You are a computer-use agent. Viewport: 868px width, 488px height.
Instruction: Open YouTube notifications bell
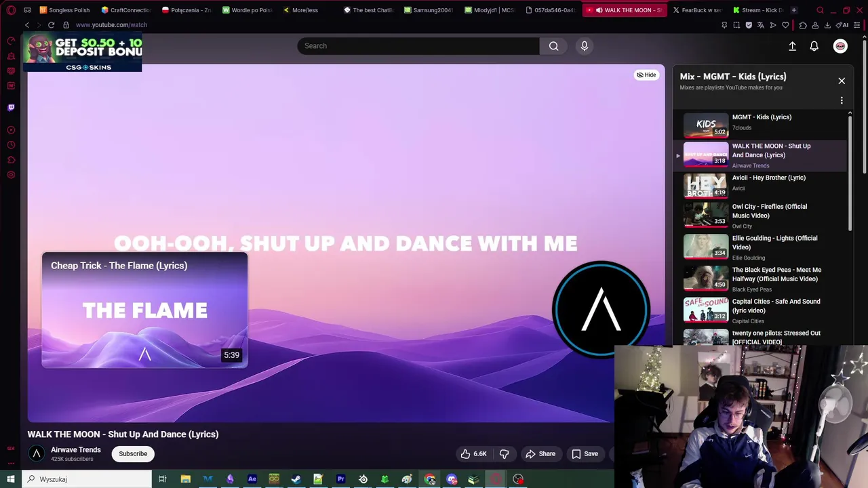tap(814, 45)
